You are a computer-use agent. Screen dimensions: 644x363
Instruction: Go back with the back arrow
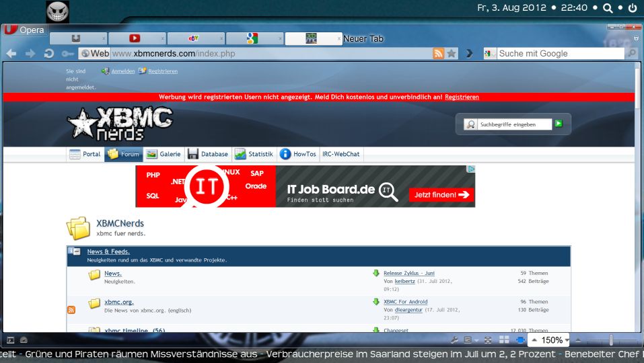11,53
